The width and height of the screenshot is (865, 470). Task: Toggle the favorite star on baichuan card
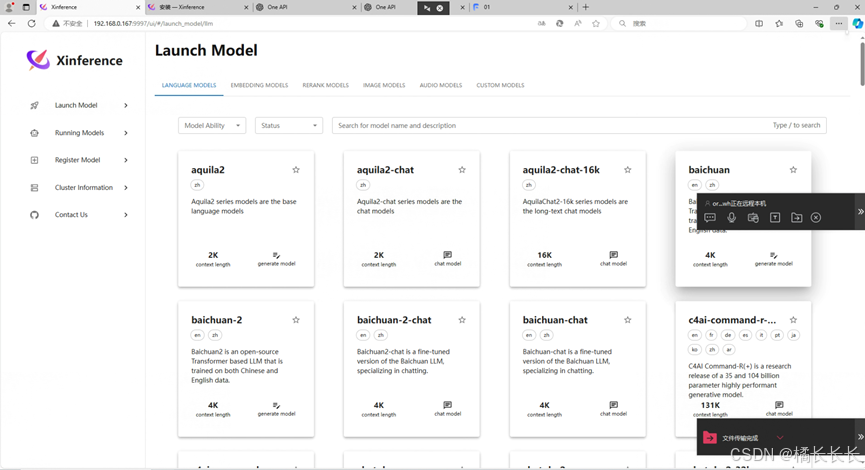pyautogui.click(x=793, y=170)
